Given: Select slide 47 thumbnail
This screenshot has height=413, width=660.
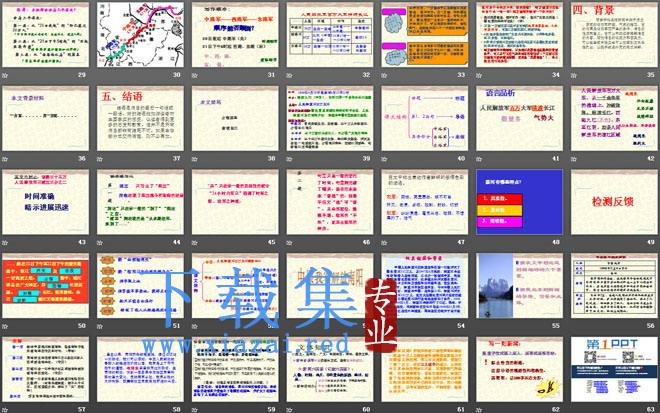Looking at the screenshot, I should tap(425, 202).
